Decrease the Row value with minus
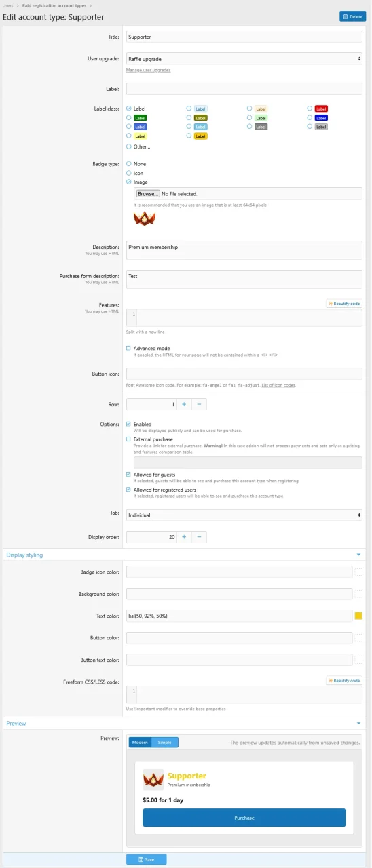 tap(199, 404)
